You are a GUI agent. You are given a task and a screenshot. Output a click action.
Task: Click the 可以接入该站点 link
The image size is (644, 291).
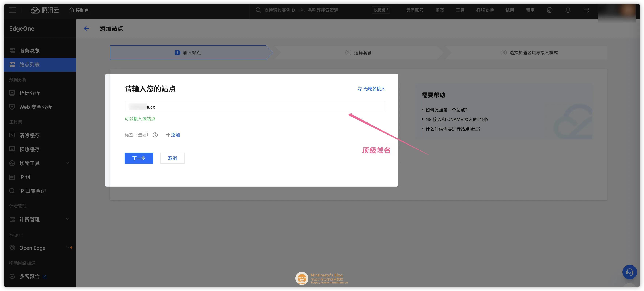click(x=140, y=119)
